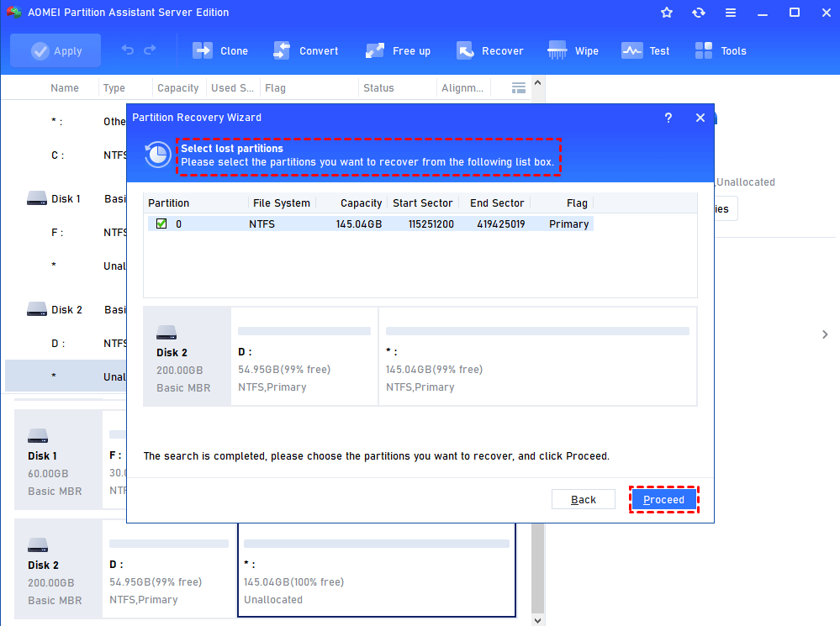Select 145.04GB Unallocated block in disk map
Screen dimensions: 840x626
377,569
